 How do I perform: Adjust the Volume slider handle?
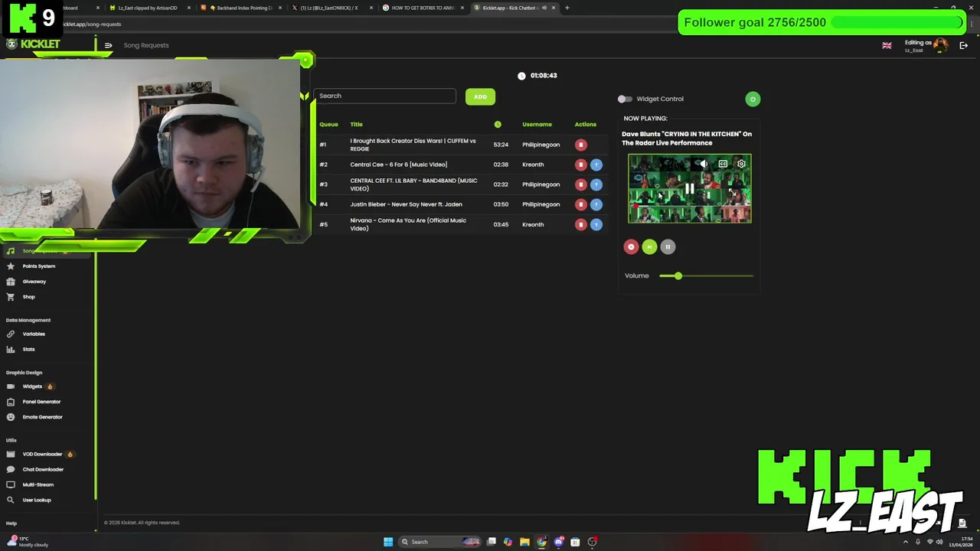(x=678, y=275)
